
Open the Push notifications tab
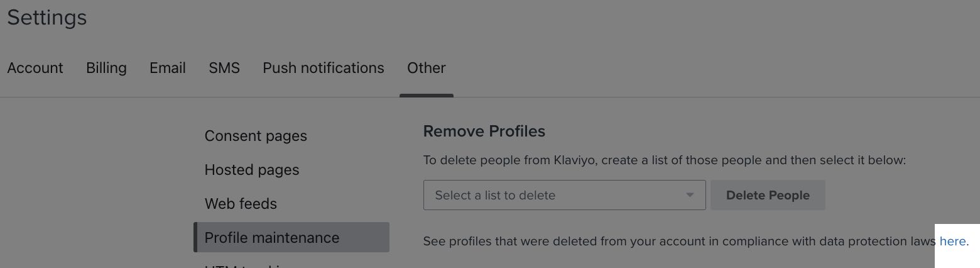pyautogui.click(x=324, y=68)
